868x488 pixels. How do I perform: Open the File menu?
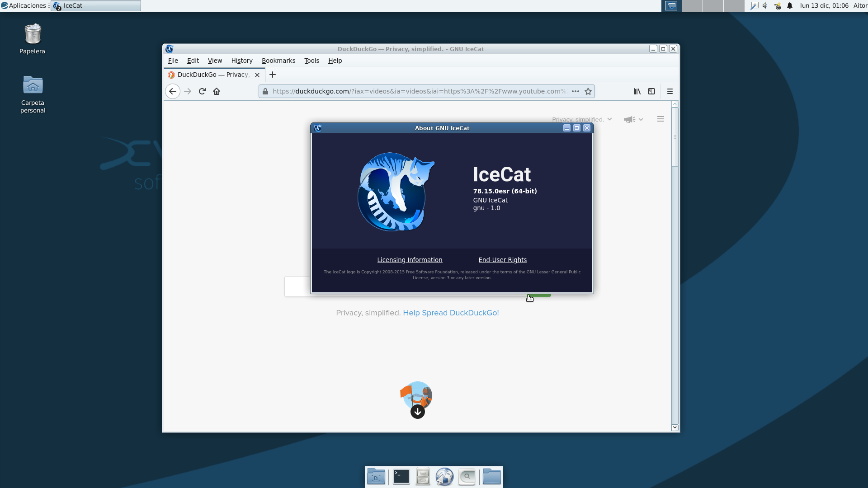173,61
